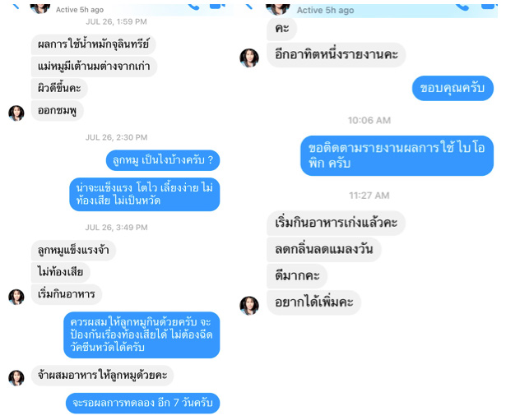
Task: Click the avatar beside 'อีกอาทิตหนึ่งรายงานคะ' message
Action: coord(249,58)
